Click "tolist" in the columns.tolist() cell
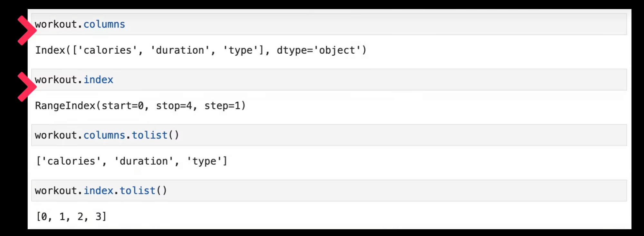The height and width of the screenshot is (236, 644). click(149, 135)
